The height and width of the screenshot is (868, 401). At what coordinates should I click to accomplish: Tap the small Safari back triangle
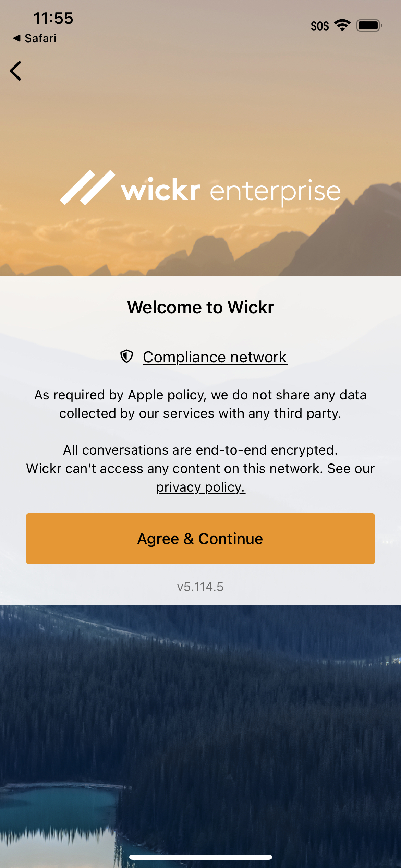[17, 38]
